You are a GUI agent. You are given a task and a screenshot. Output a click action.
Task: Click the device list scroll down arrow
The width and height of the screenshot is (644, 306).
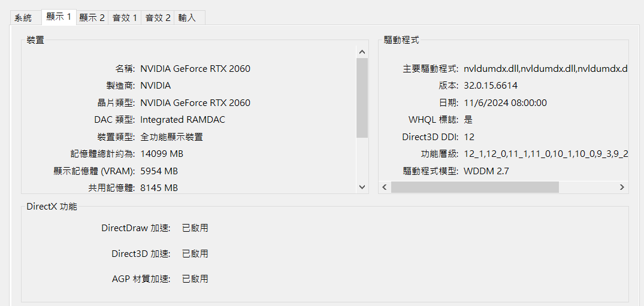[x=362, y=187]
